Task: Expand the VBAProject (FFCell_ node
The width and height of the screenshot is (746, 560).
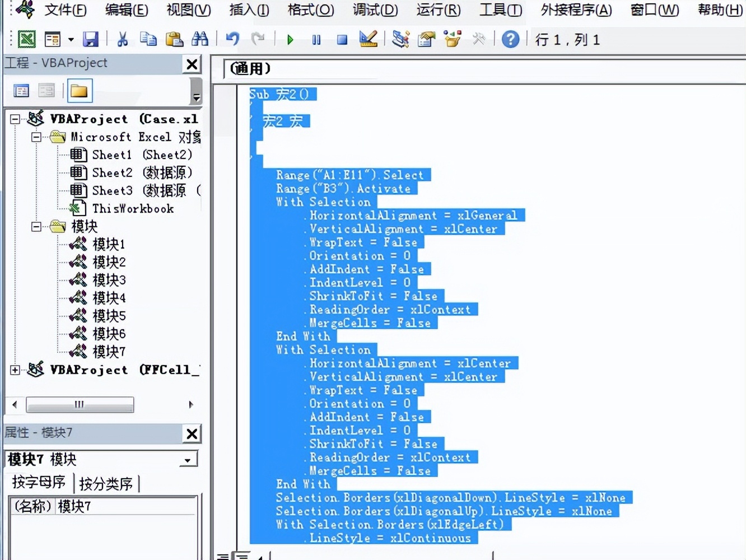Action: click(x=15, y=370)
